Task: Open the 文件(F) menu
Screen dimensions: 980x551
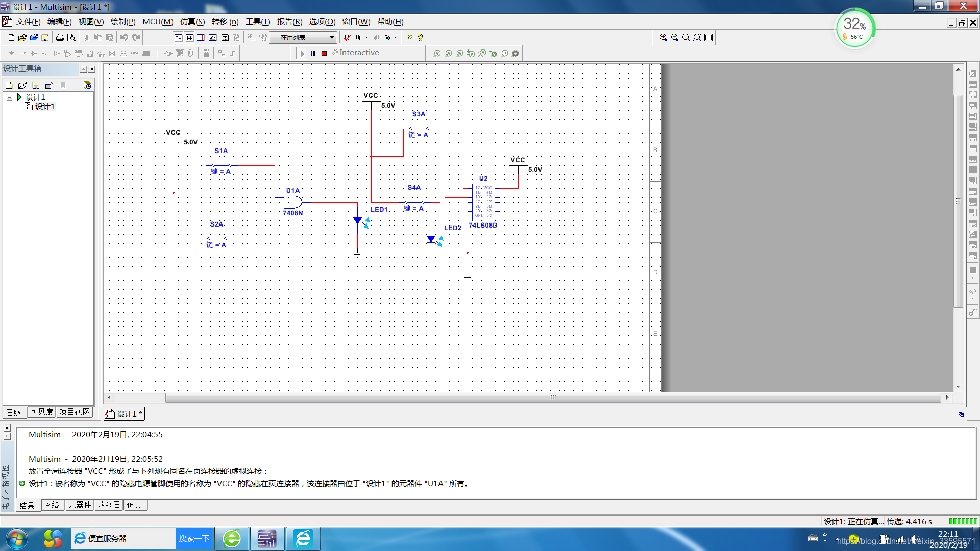Action: tap(28, 22)
